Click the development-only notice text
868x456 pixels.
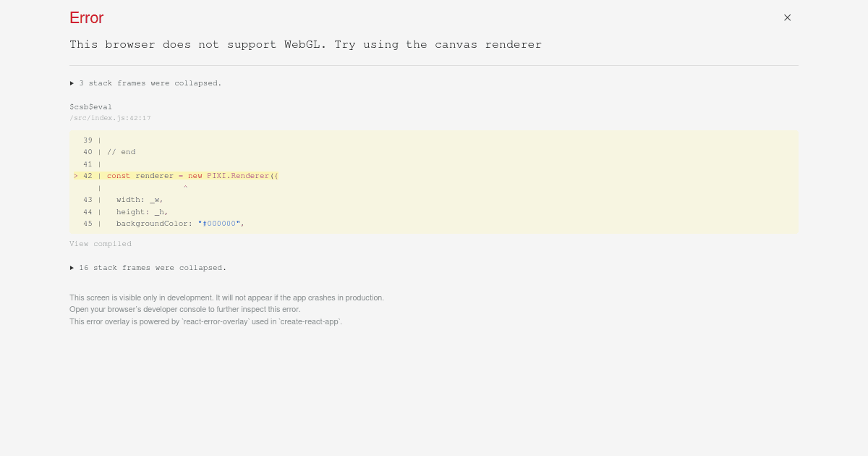226,297
